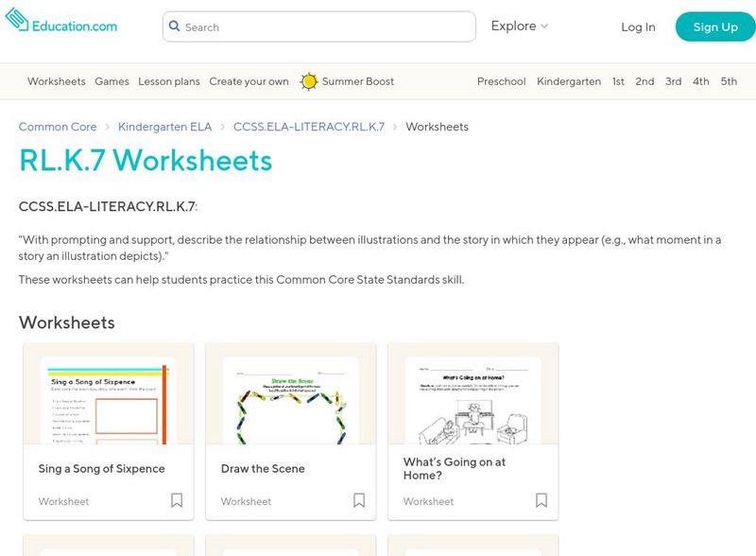
Task: Go to Common Core breadcrumb
Action: tap(58, 127)
